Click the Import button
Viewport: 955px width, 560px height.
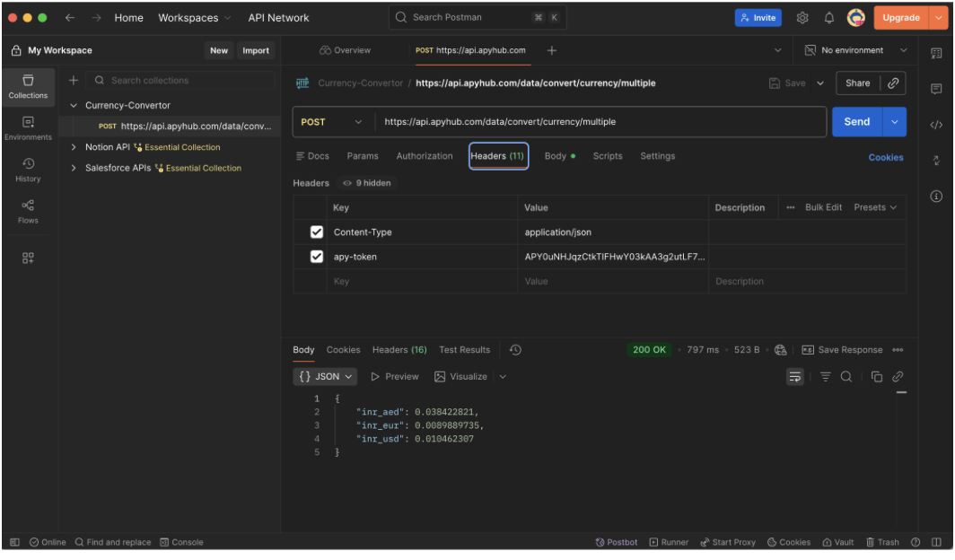pyautogui.click(x=256, y=50)
